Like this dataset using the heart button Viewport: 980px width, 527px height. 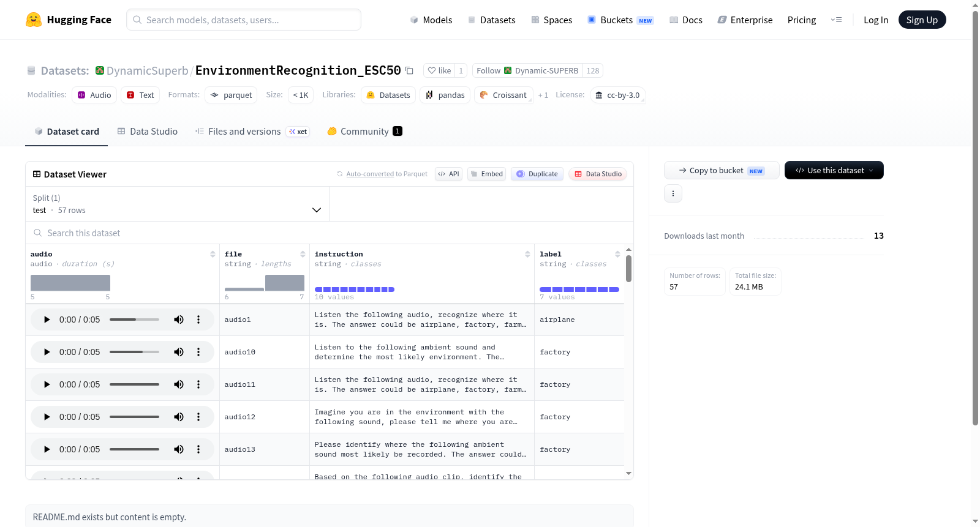tap(439, 70)
